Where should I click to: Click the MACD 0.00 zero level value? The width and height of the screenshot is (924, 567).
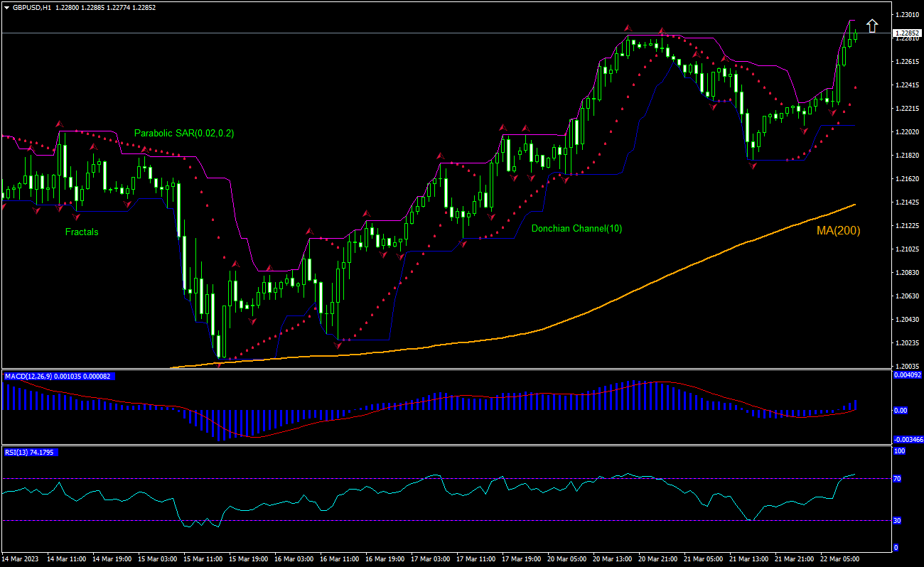[x=900, y=411]
